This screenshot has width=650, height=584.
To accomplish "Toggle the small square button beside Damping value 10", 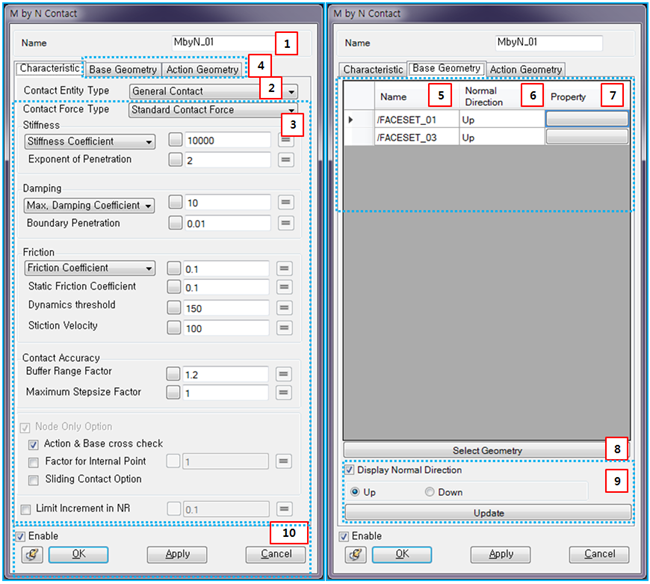I will pyautogui.click(x=175, y=202).
